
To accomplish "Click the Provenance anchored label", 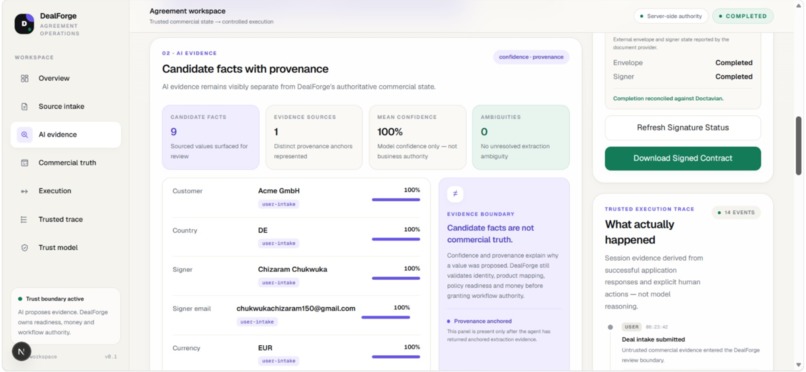I will coord(482,321).
